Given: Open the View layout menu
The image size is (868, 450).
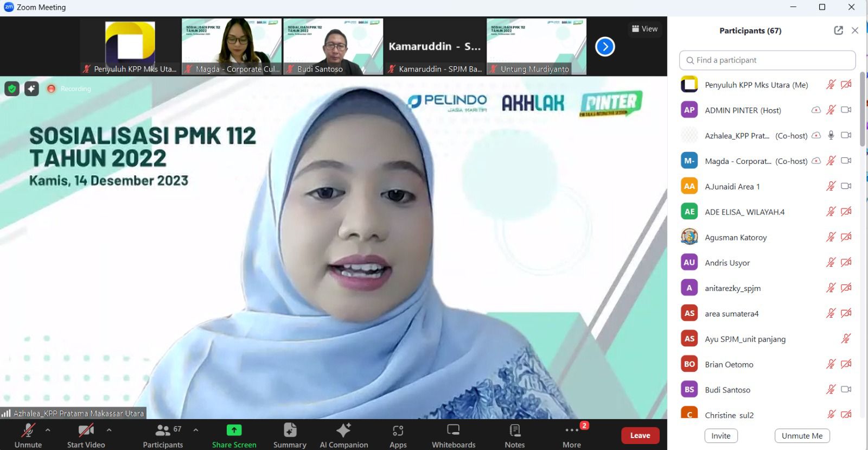Looking at the screenshot, I should tap(644, 29).
